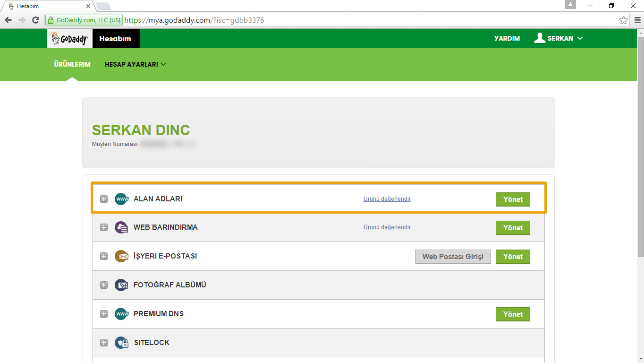Screen dimensions: 644x363
Task: Click Yönet for PREMIUM DNS
Action: [x=513, y=314]
